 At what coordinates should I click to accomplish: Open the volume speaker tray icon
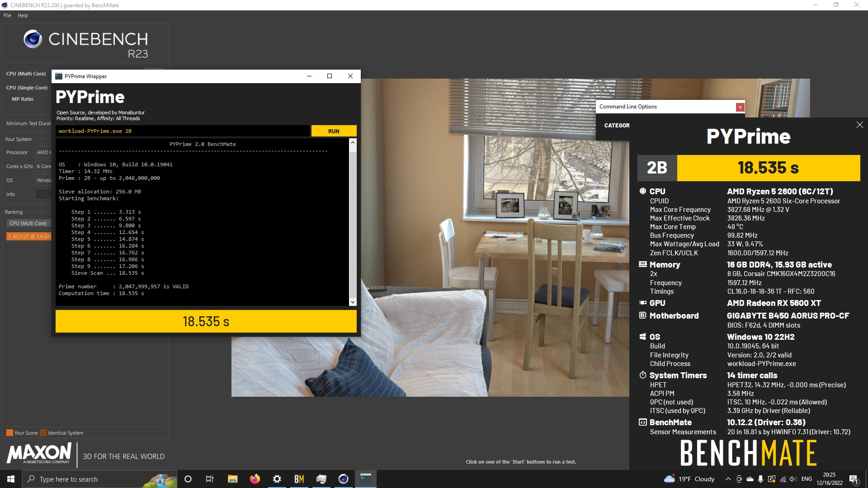point(793,479)
